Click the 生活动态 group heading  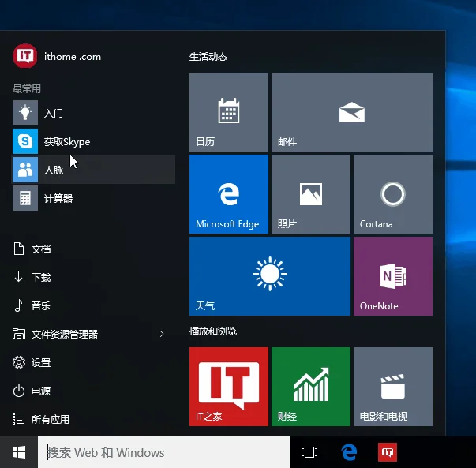208,57
